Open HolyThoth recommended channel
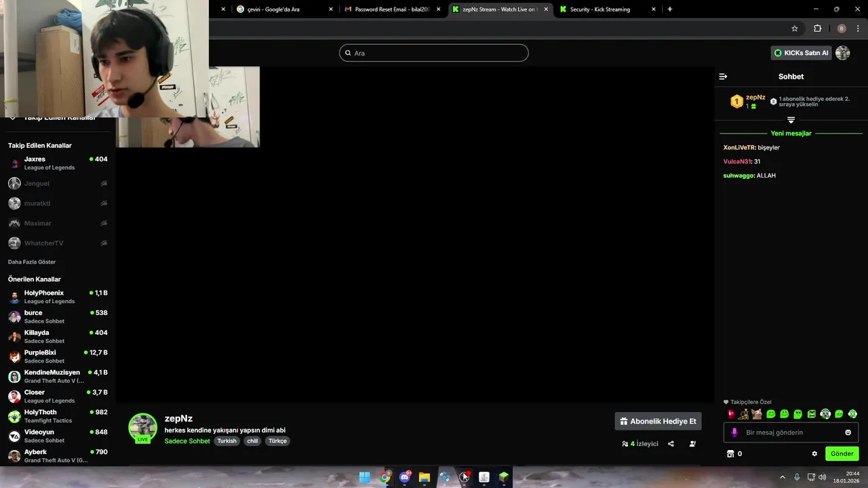This screenshot has height=488, width=868. 58,416
